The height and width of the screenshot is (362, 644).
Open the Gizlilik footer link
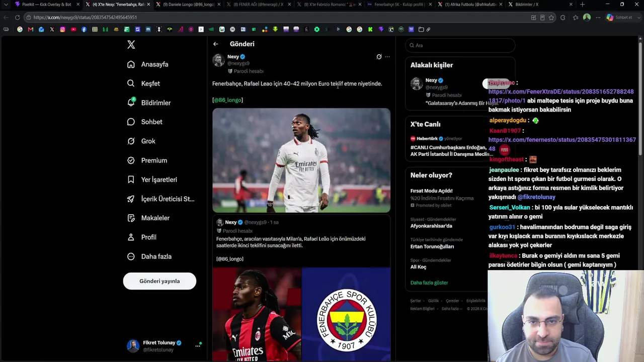point(433,301)
